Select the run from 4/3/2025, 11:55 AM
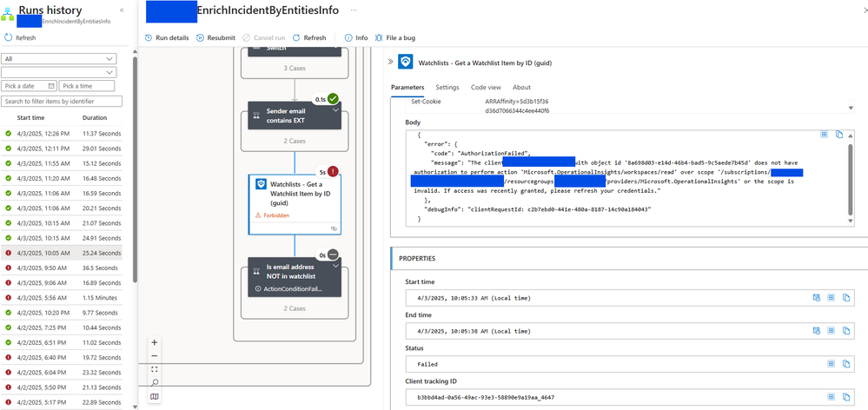Image resolution: width=868 pixels, height=410 pixels. point(63,163)
